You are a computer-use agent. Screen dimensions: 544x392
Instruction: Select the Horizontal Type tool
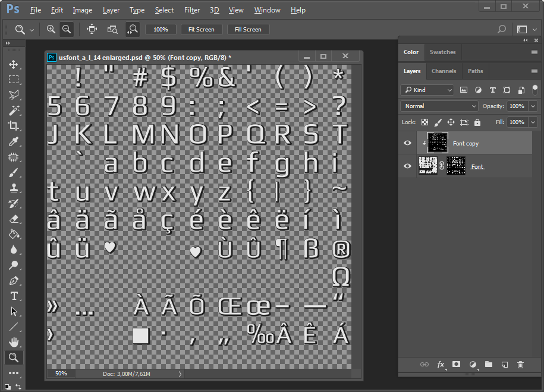tap(14, 296)
